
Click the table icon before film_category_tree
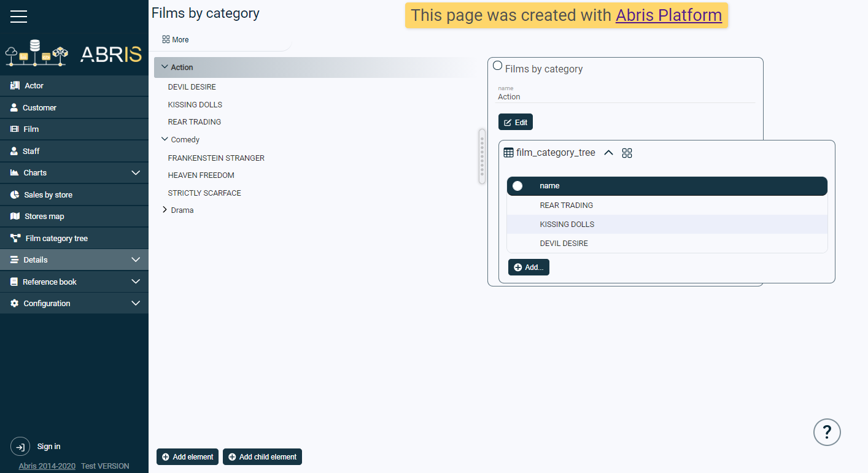pyautogui.click(x=508, y=152)
